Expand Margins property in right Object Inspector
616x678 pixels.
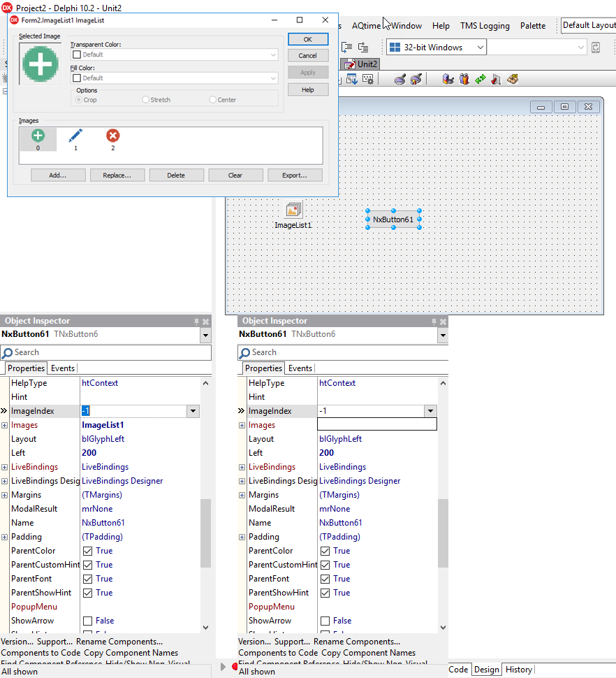tap(242, 495)
